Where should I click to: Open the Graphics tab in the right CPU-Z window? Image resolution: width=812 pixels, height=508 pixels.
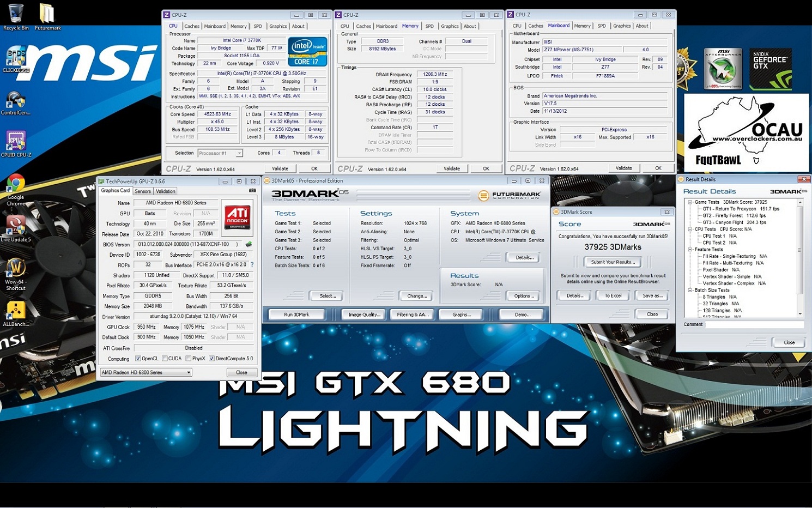(622, 26)
